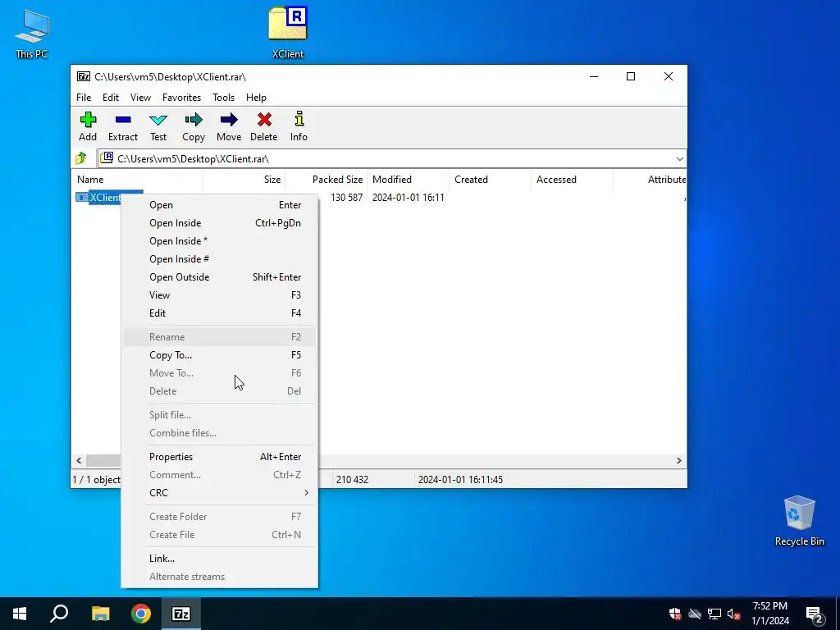Choose Open in context menu
Viewport: 840px width, 630px height.
click(x=219, y=204)
